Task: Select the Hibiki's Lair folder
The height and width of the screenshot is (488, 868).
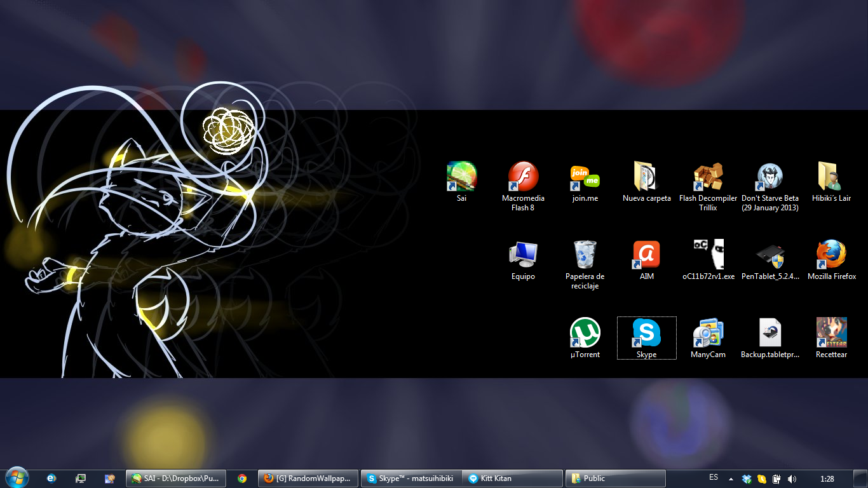Action: (831, 177)
